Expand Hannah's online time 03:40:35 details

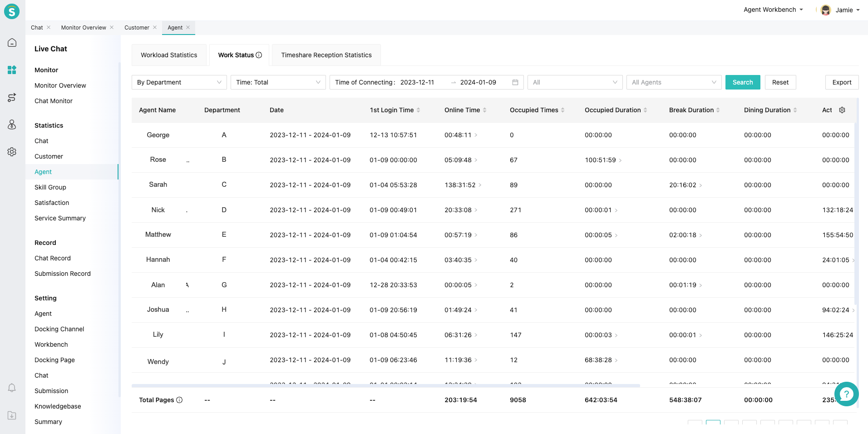[x=476, y=260]
